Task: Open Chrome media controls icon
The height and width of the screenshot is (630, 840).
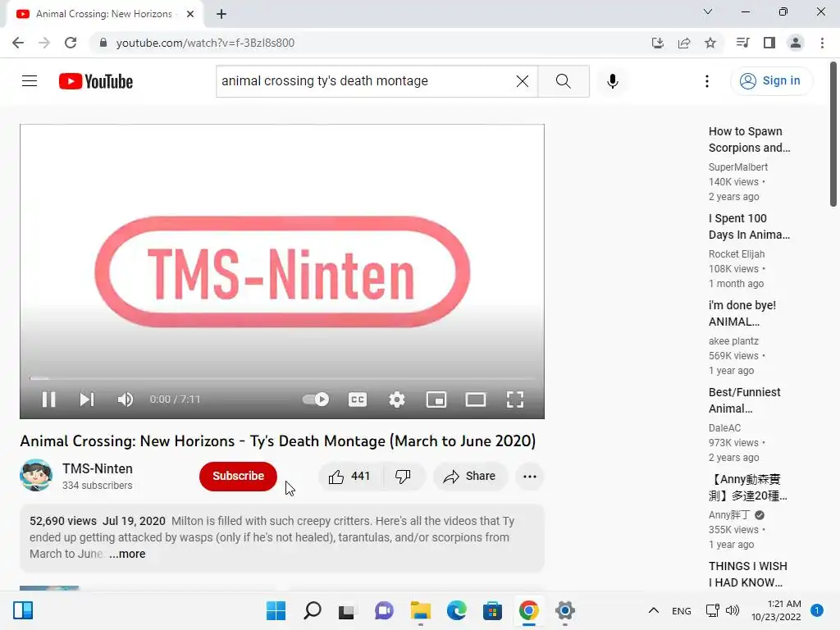Action: pyautogui.click(x=743, y=43)
